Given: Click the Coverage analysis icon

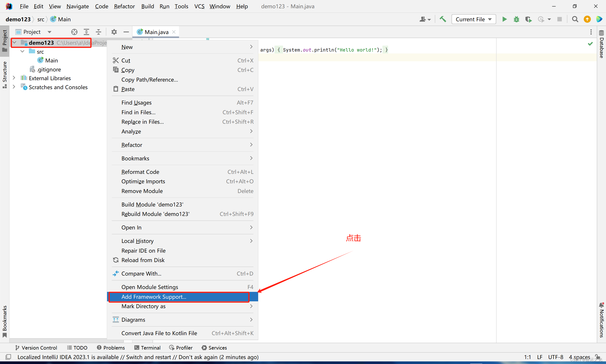Looking at the screenshot, I should click(x=529, y=19).
